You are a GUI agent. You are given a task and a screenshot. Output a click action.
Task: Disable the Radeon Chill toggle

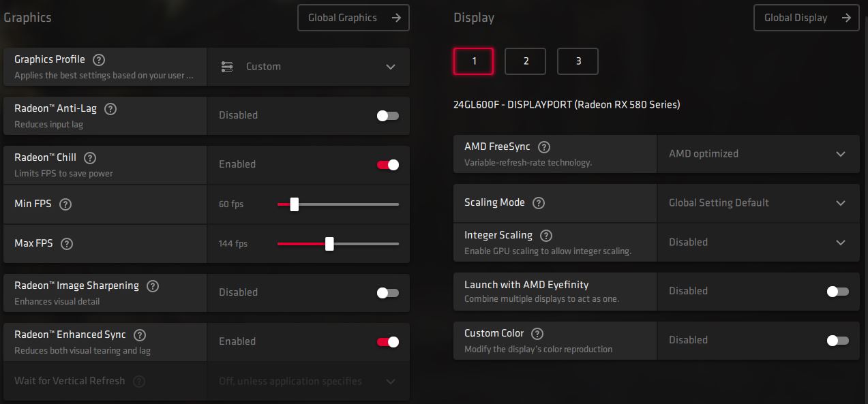388,165
